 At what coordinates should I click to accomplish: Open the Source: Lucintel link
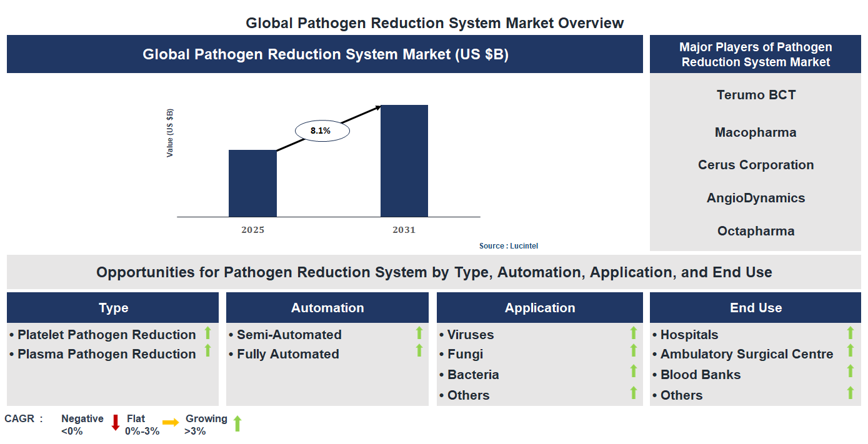coord(509,246)
